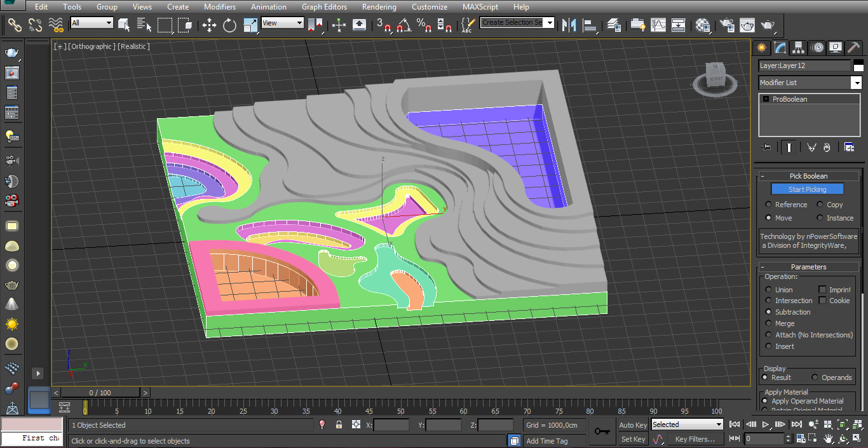Collapse the Pick Boolean rollout

click(x=808, y=176)
